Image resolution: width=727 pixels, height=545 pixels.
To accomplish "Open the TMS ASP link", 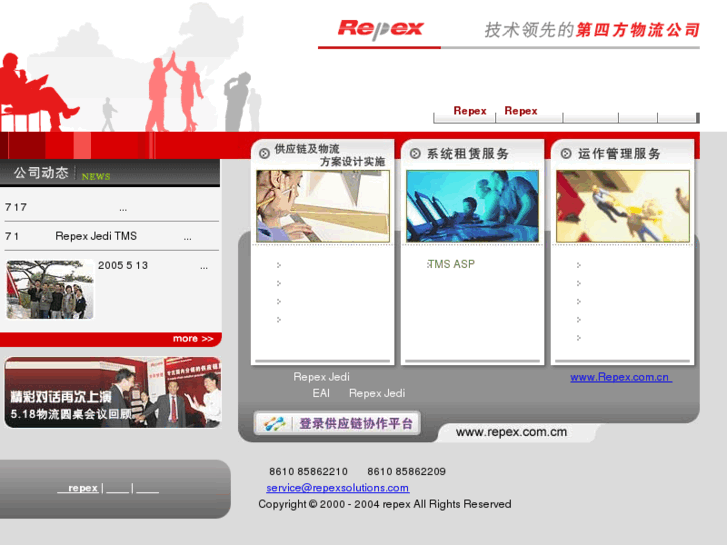I will pos(451,264).
